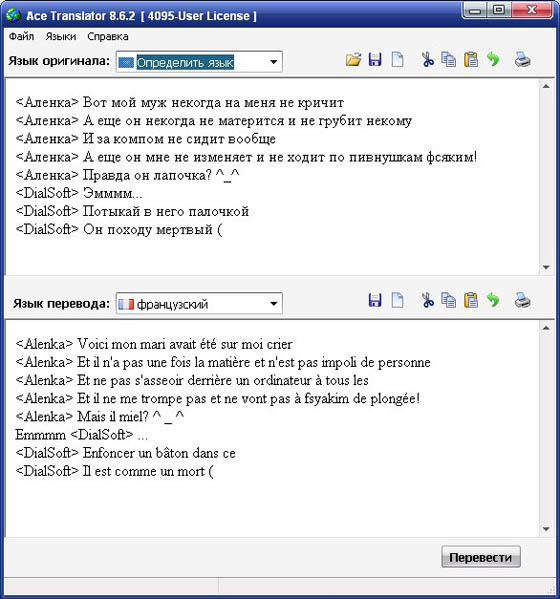Save the source text with floppy icon

pyautogui.click(x=375, y=60)
